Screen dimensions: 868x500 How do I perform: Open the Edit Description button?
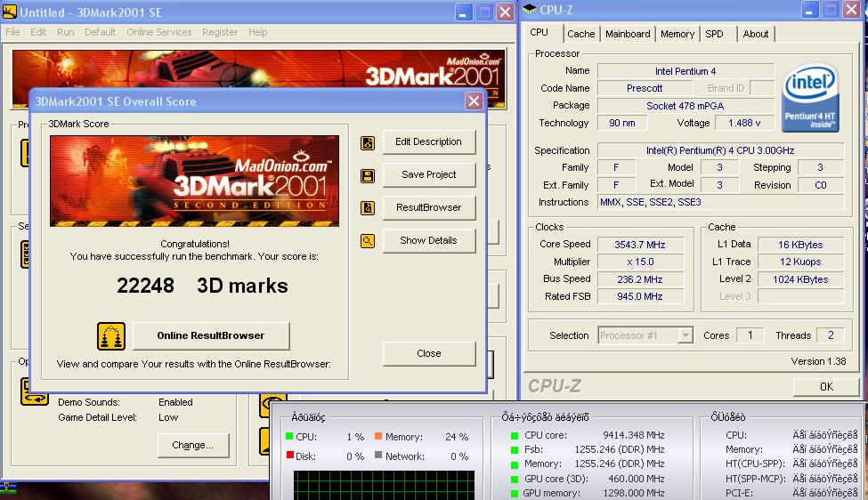point(428,142)
